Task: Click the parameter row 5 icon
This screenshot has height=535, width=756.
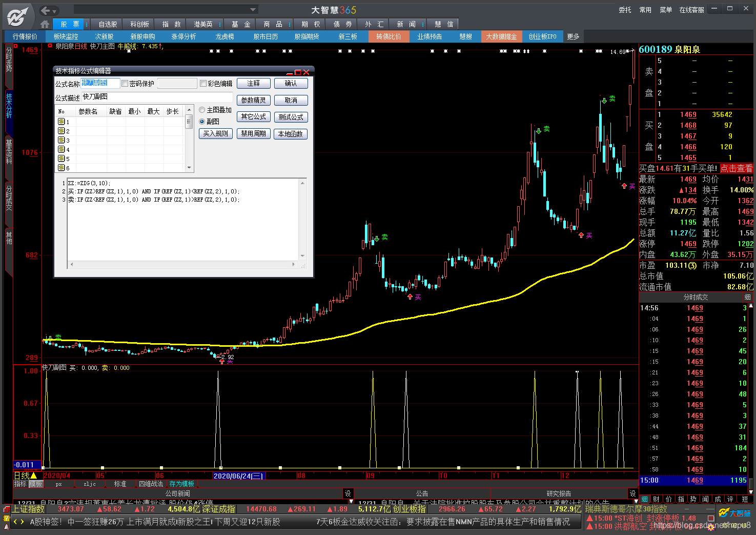Action: 62,158
